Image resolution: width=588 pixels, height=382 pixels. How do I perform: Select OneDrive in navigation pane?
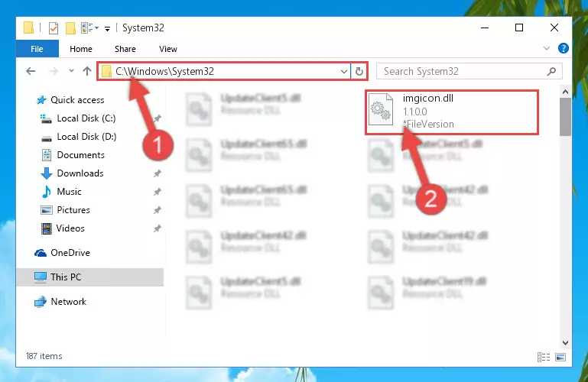coord(70,253)
